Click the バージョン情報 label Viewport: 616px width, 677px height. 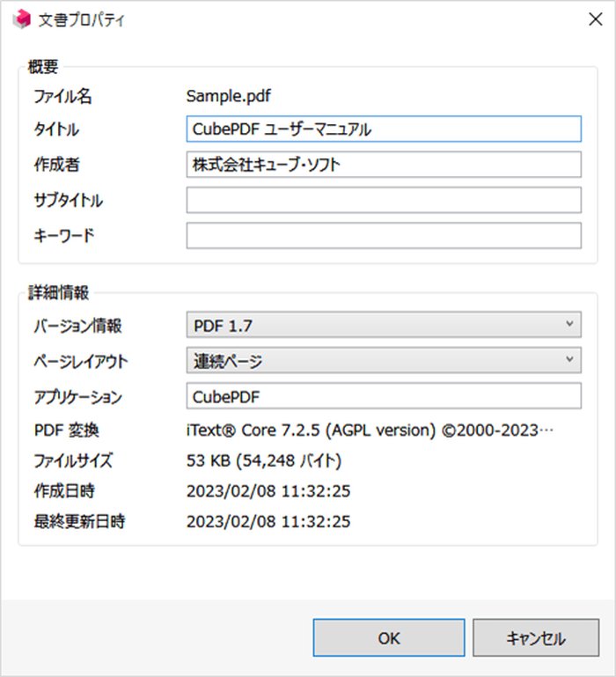click(77, 326)
